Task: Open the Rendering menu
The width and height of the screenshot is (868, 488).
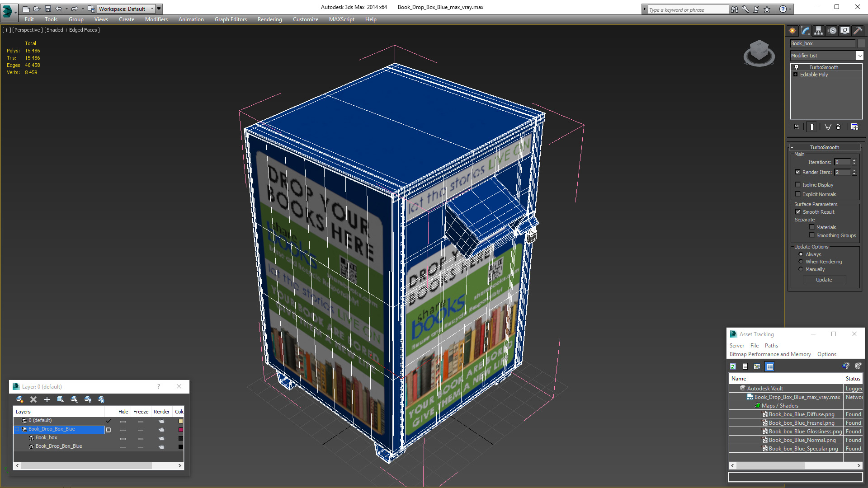Action: pyautogui.click(x=269, y=19)
